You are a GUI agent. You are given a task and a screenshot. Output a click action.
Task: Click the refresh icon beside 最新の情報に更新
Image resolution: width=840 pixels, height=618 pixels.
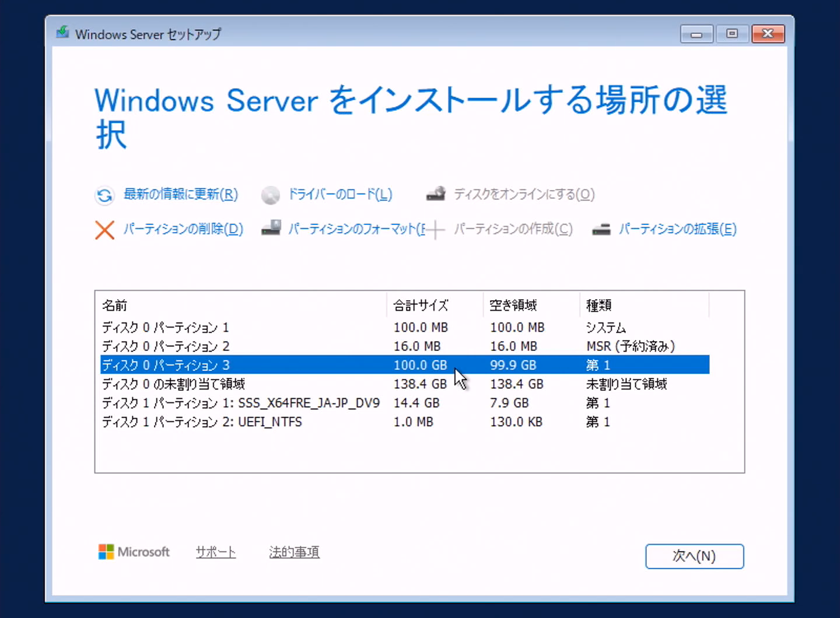pyautogui.click(x=104, y=195)
